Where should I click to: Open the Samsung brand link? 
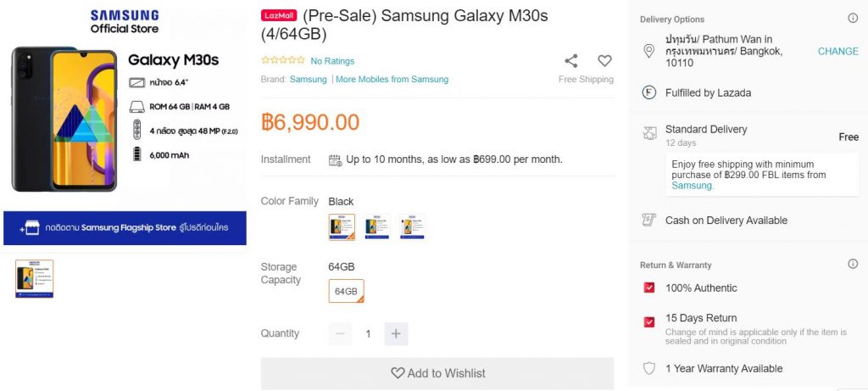[308, 80]
